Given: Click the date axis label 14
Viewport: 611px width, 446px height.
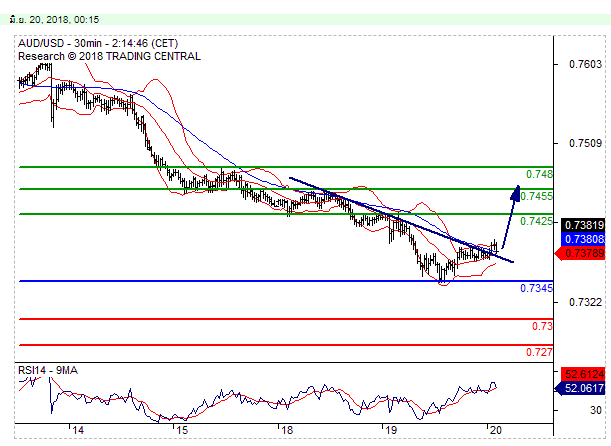Looking at the screenshot, I should coord(78,430).
